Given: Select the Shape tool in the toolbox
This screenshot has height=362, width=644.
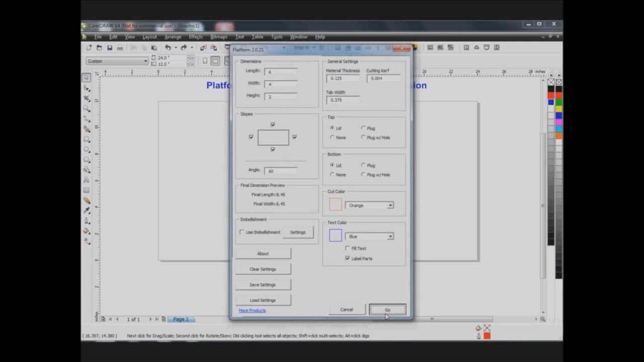Looking at the screenshot, I should click(87, 88).
